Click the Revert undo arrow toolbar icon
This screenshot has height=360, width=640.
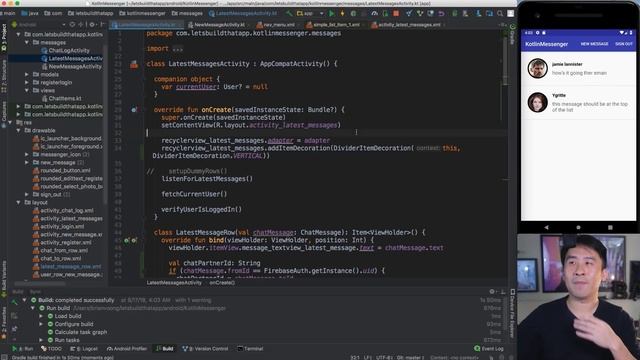441,13
